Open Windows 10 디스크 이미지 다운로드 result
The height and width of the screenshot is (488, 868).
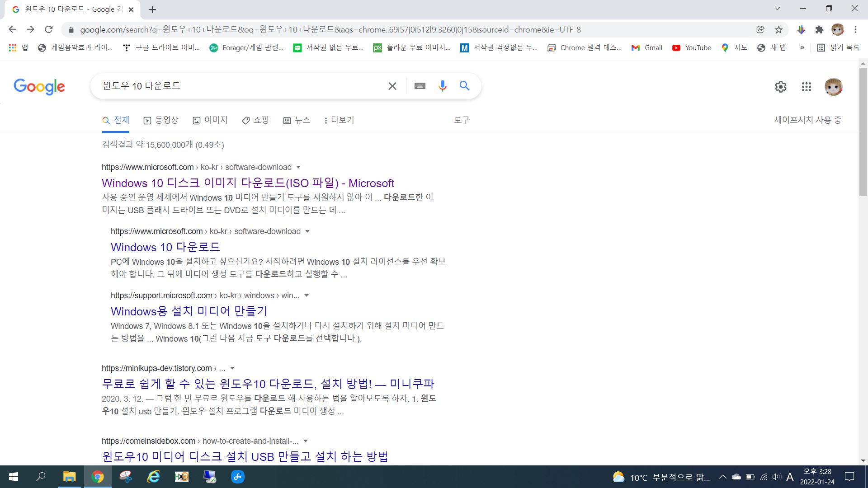248,183
